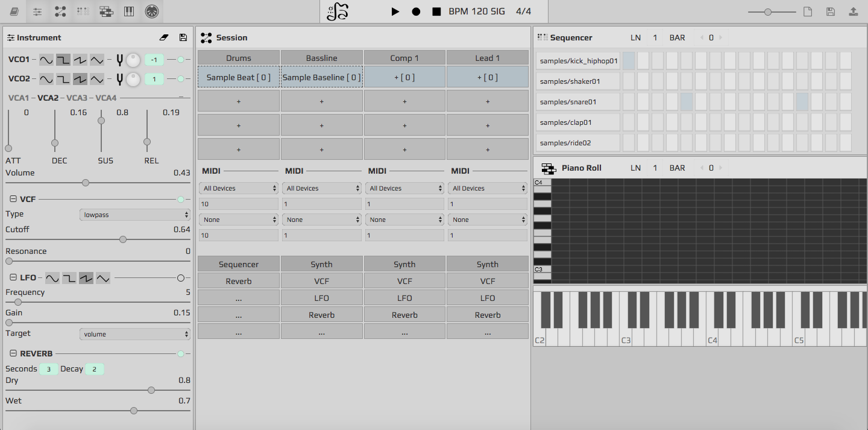The image size is (868, 430).
Task: Toggle the REVERB enable switch
Action: 180,354
